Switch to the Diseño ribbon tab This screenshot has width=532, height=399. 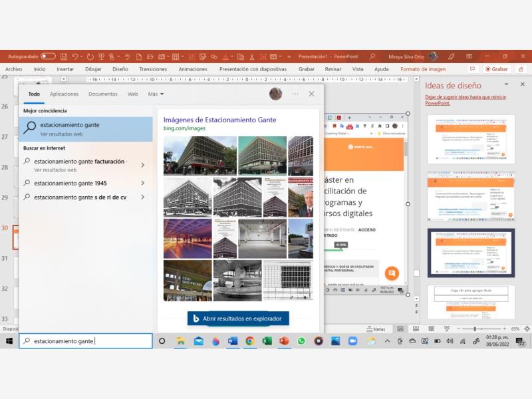(120, 69)
